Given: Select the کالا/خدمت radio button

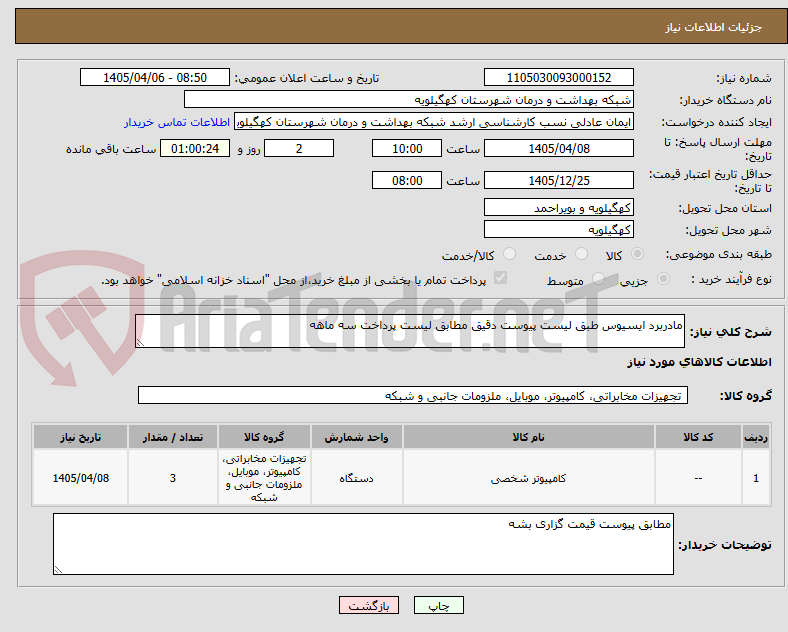Looking at the screenshot, I should pos(509,254).
